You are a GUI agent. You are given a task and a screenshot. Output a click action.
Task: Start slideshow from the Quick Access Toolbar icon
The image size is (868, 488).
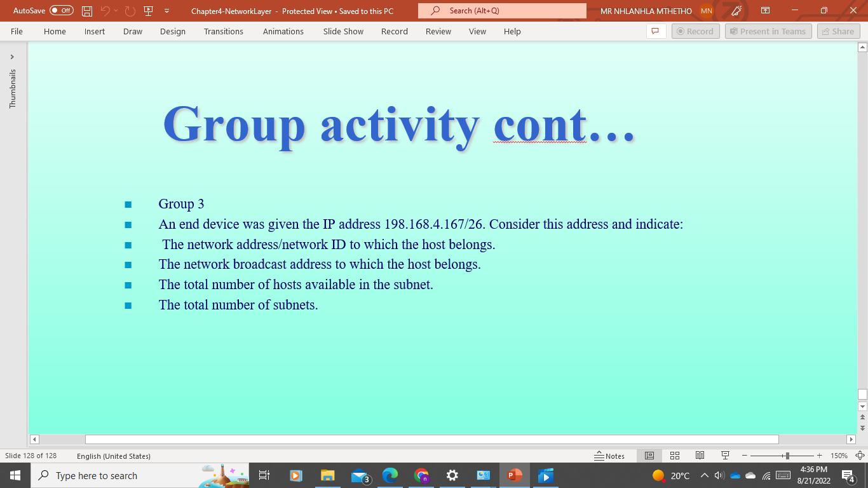tap(148, 11)
